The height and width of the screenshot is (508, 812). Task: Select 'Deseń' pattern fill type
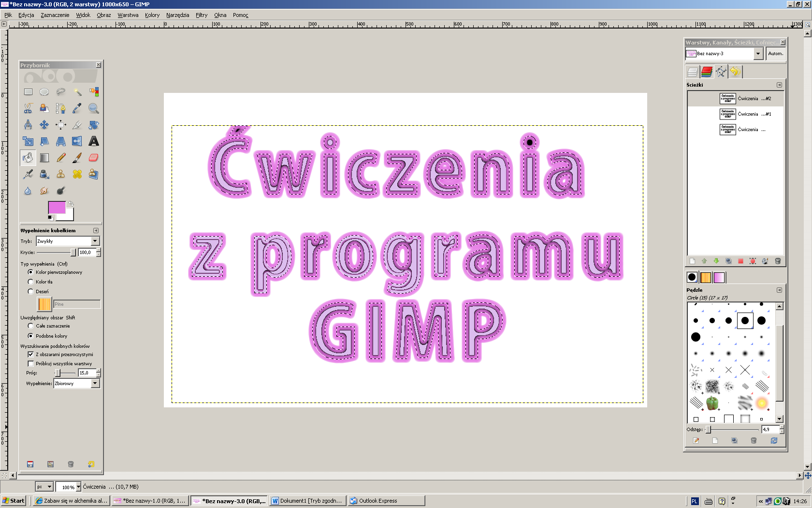[x=30, y=291]
